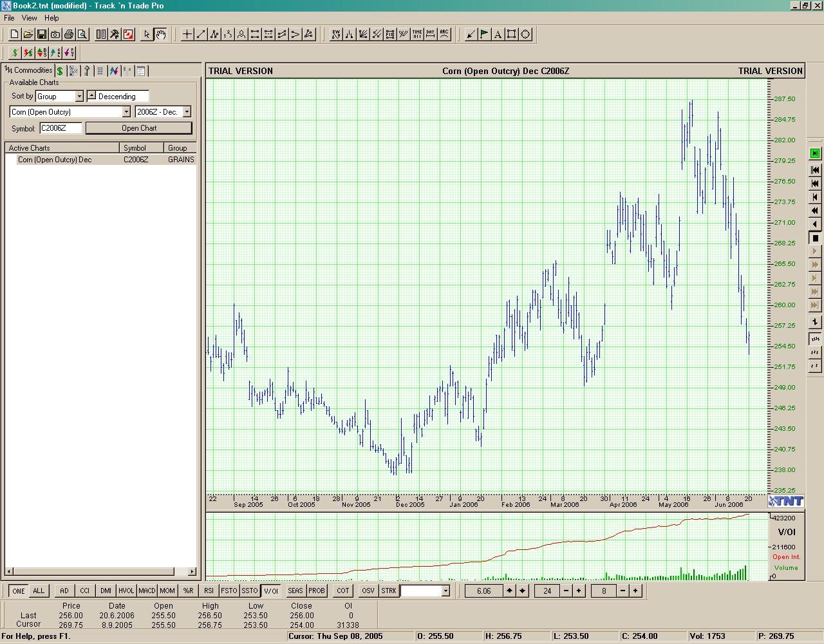Create a new file with the blank page icon
Viewport: 824px width, 644px height.
(x=14, y=34)
